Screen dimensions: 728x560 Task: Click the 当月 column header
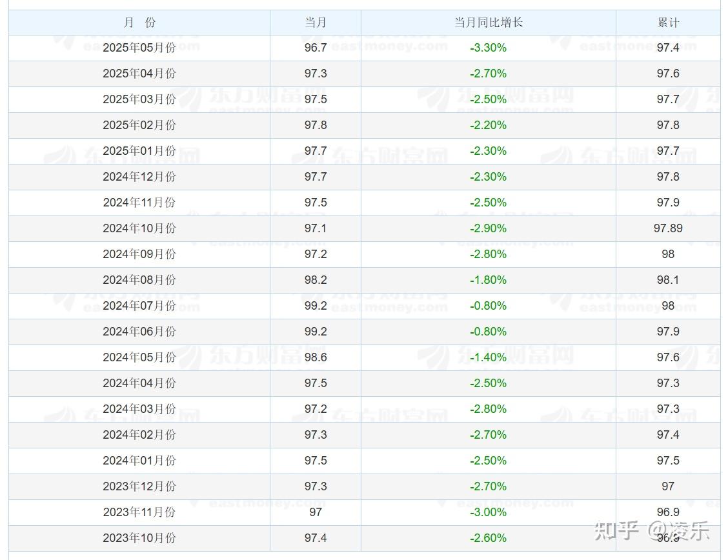315,22
